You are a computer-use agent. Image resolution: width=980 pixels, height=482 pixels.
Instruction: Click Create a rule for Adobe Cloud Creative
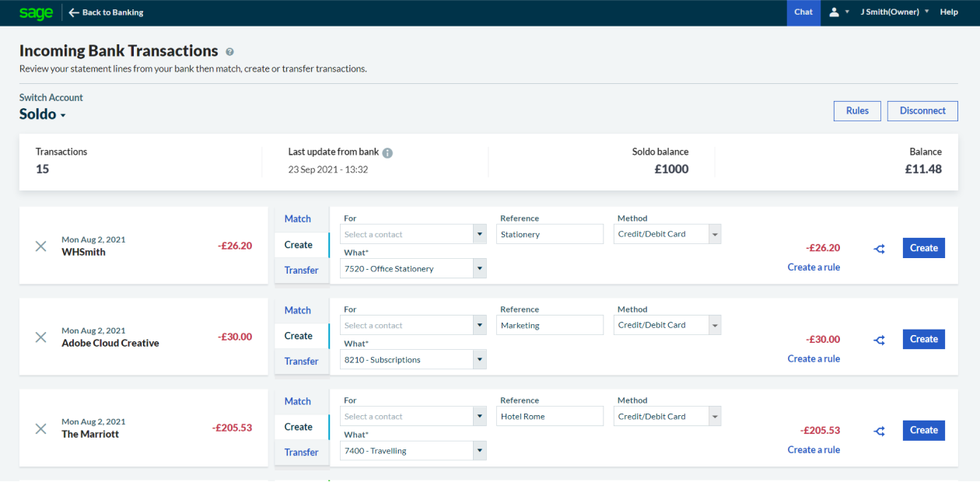(x=814, y=358)
